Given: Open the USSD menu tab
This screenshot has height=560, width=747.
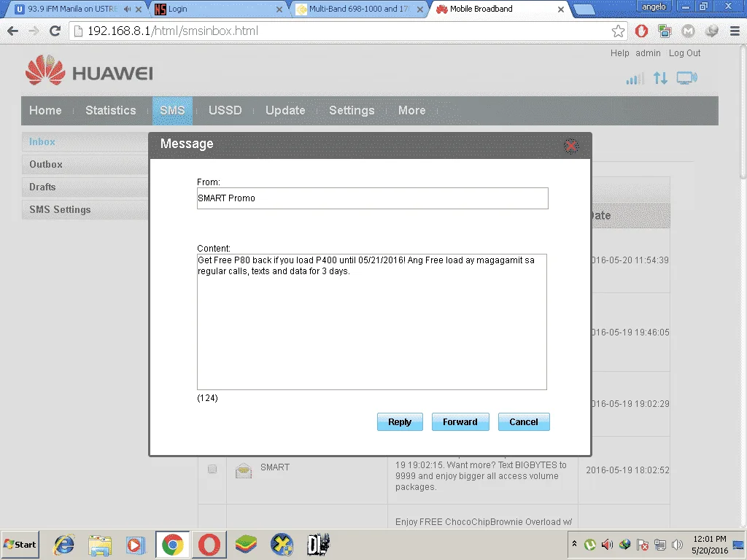Looking at the screenshot, I should [225, 111].
